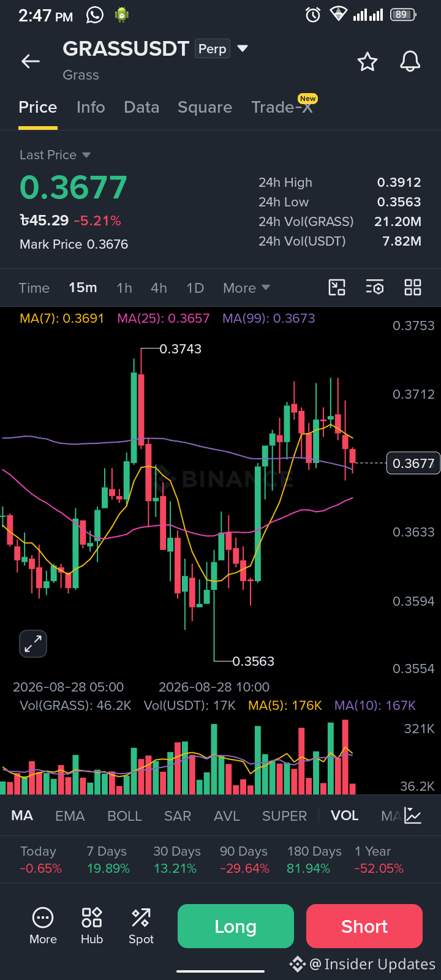Tap the Short button

click(x=364, y=926)
